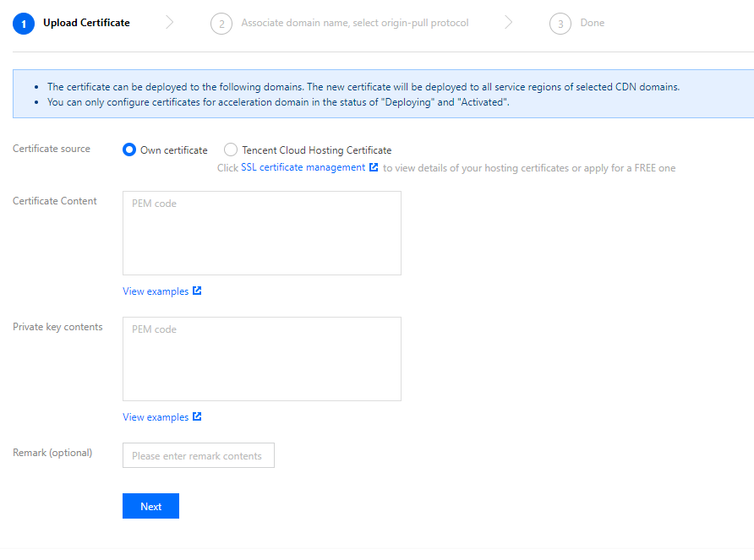Click external icon beside Certificate Content examples
This screenshot has width=754, height=560.
(x=197, y=291)
